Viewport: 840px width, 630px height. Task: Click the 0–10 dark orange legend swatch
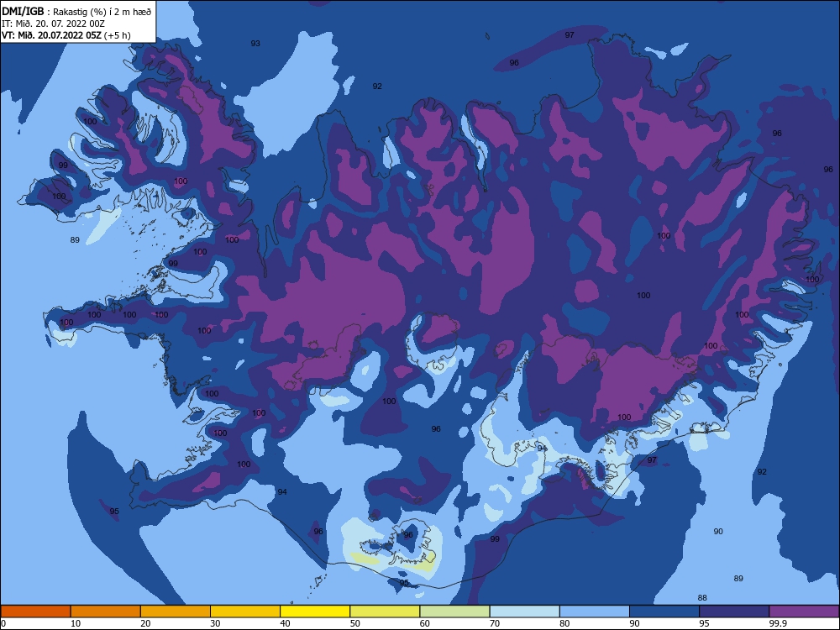pos(35,612)
